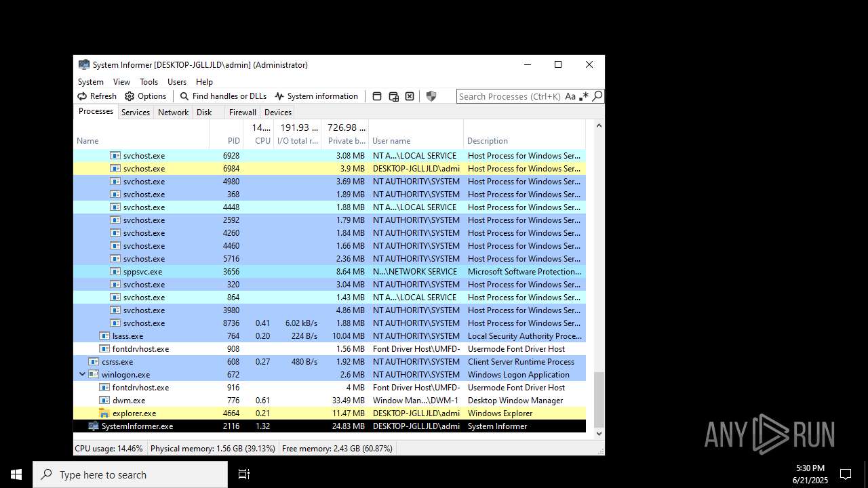Click the scrollbar down arrow
This screenshot has width=868, height=488.
[599, 434]
